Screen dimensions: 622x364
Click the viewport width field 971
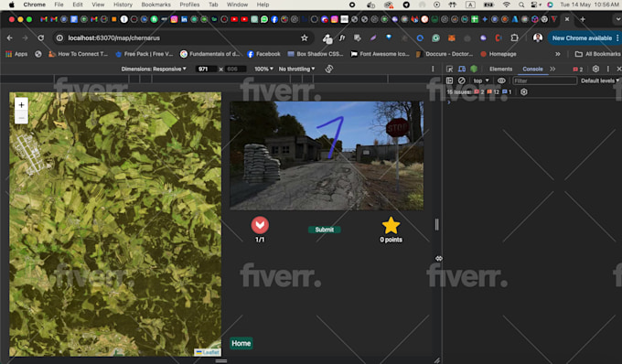tap(206, 69)
